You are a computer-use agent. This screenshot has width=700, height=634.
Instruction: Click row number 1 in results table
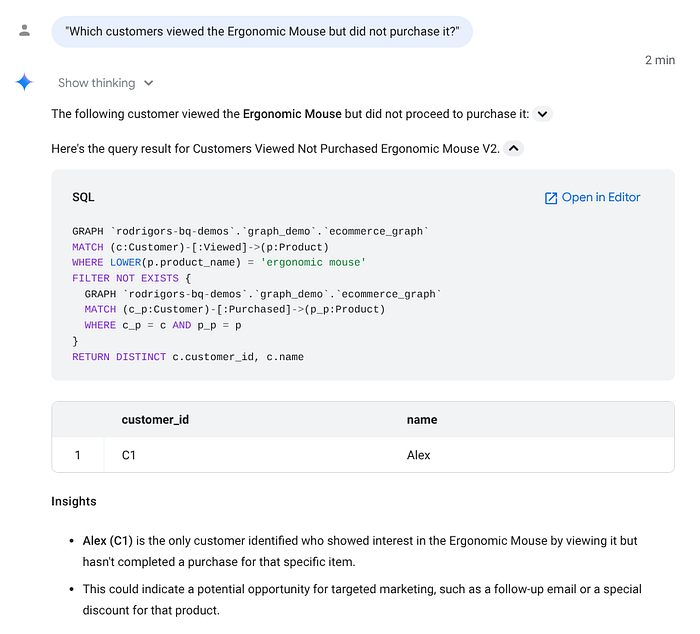[x=78, y=455]
